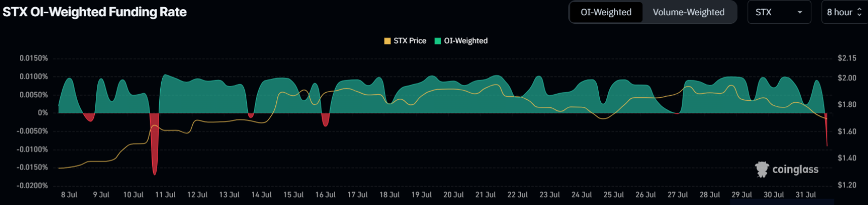The width and height of the screenshot is (868, 205).
Task: Toggle the STX Price legend series
Action: tap(405, 41)
